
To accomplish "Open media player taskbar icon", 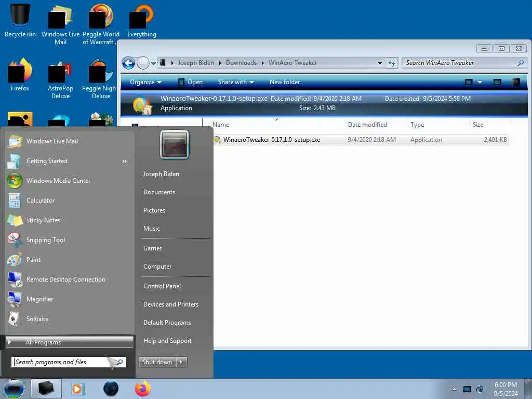I will coord(78,389).
